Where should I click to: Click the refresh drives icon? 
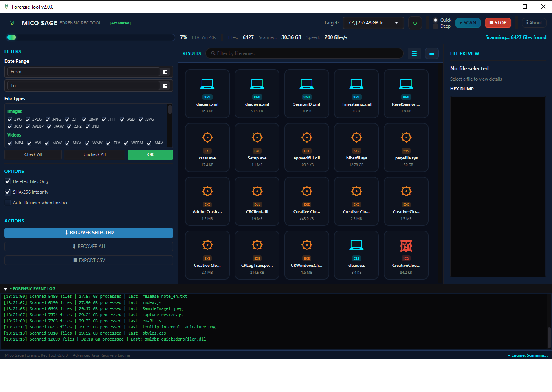pyautogui.click(x=415, y=23)
